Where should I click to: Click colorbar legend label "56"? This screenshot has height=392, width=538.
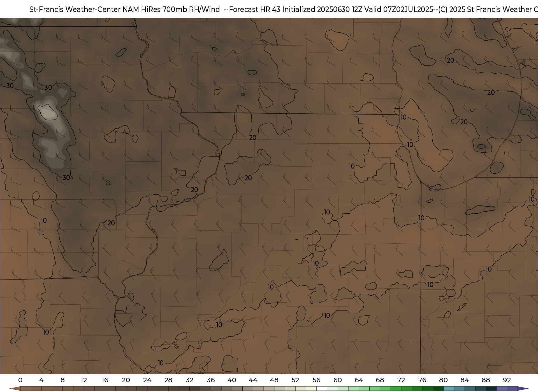tap(316, 380)
